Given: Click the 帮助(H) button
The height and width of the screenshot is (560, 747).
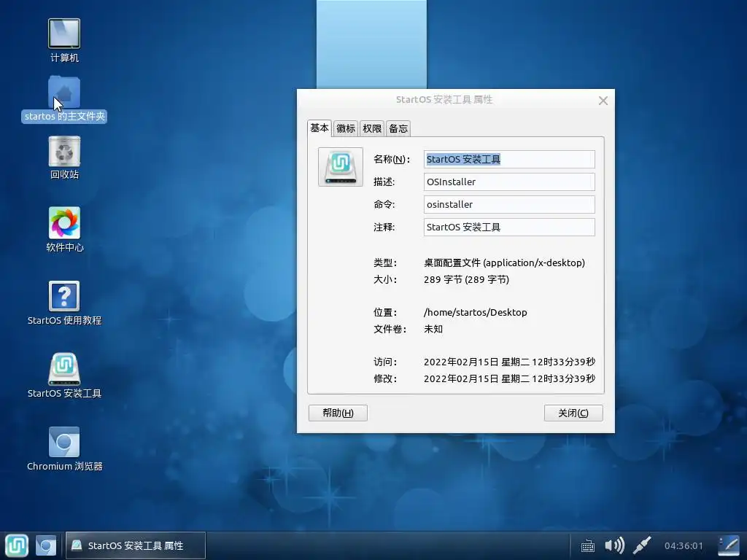Looking at the screenshot, I should (338, 413).
